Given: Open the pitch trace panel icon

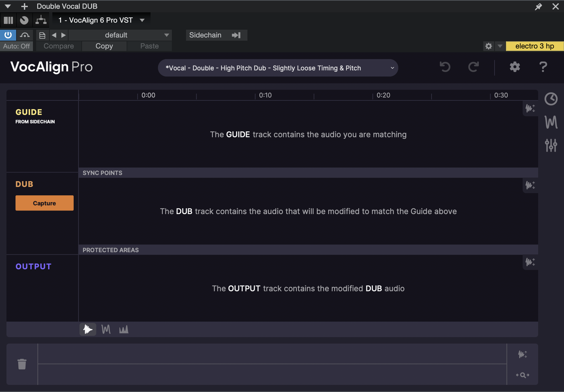Looking at the screenshot, I should point(551,122).
